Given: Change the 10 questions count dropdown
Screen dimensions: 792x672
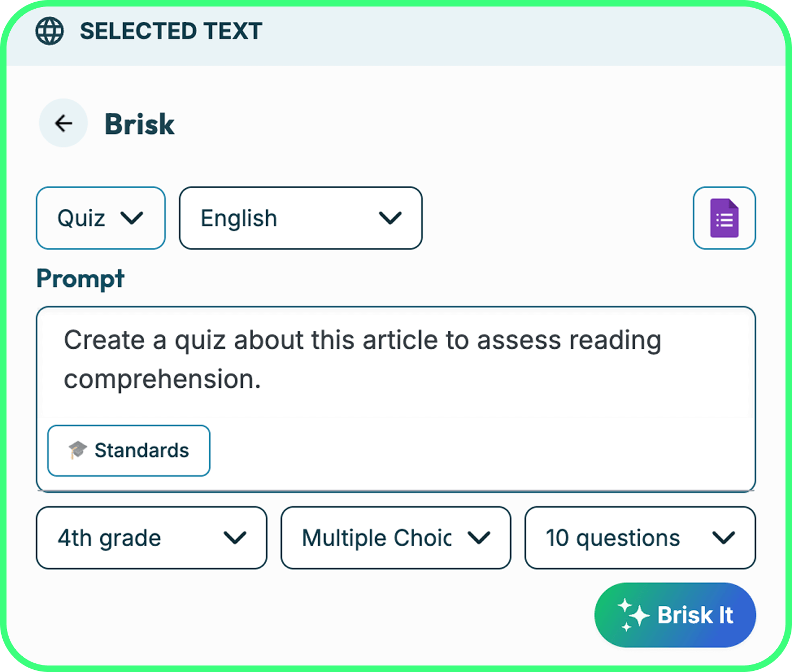Looking at the screenshot, I should 640,538.
